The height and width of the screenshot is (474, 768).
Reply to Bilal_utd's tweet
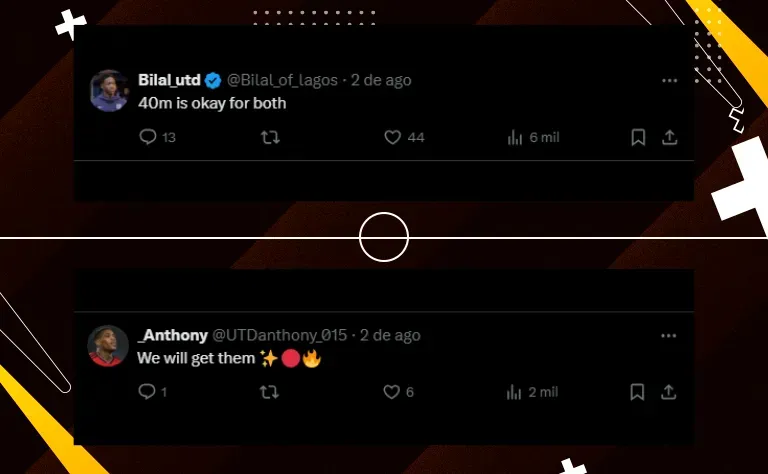148,137
